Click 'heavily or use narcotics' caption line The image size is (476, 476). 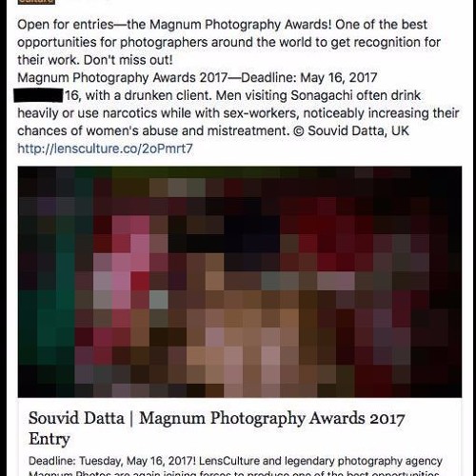(238, 113)
